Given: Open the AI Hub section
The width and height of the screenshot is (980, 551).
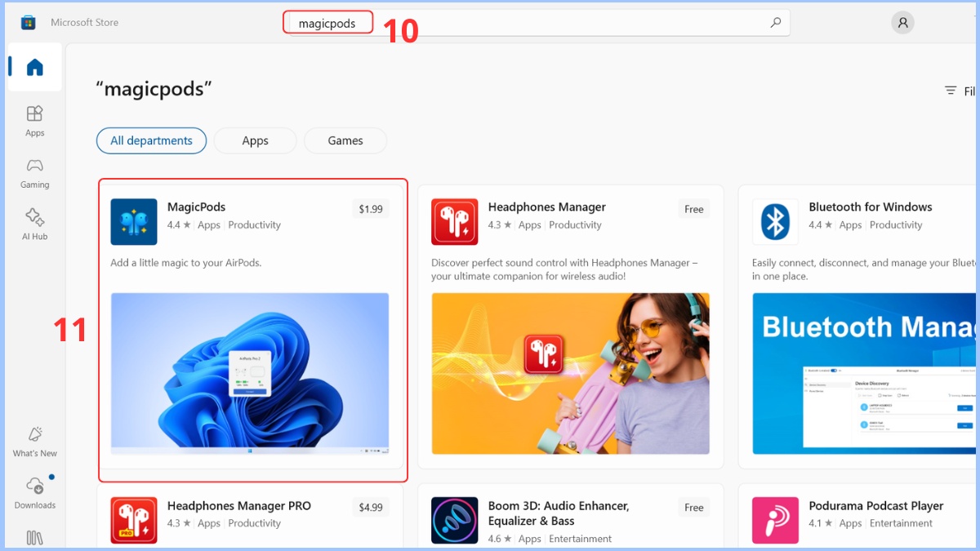Looking at the screenshot, I should click(x=33, y=222).
